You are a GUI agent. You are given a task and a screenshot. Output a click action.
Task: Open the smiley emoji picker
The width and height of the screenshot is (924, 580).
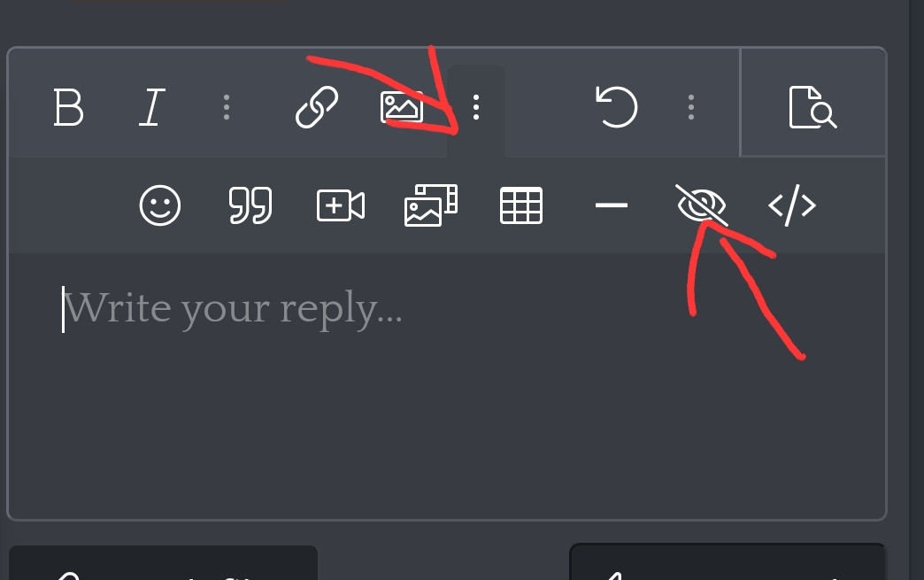pos(159,205)
